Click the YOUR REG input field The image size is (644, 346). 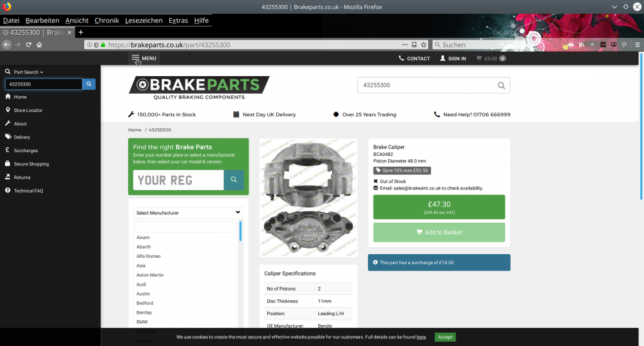179,180
